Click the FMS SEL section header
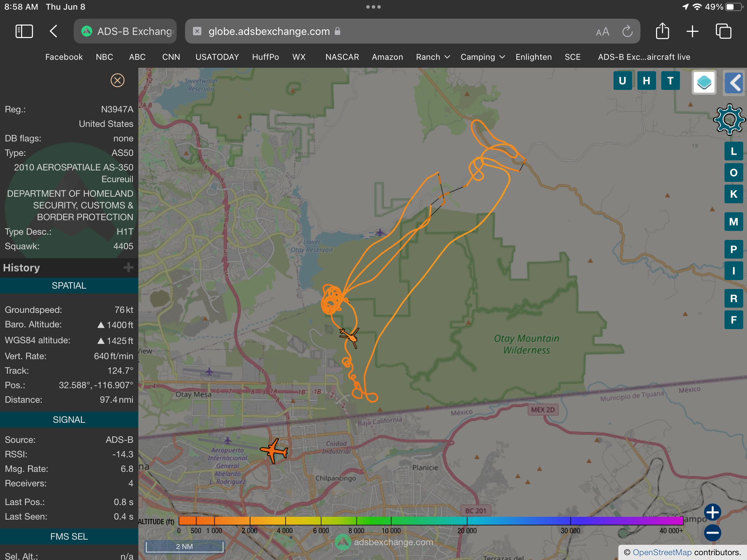This screenshot has height=560, width=747. click(69, 536)
